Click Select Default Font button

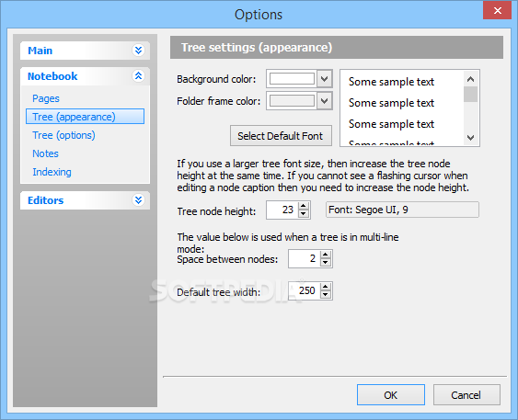(281, 136)
